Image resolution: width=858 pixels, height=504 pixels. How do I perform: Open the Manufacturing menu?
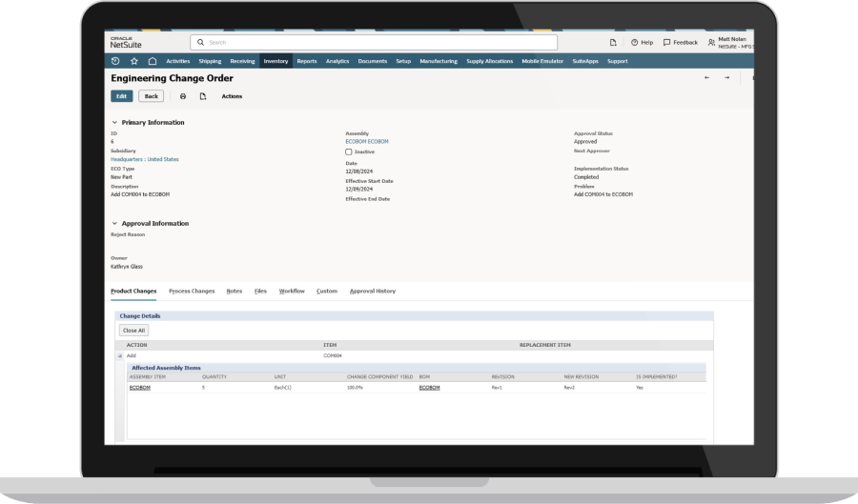(439, 61)
